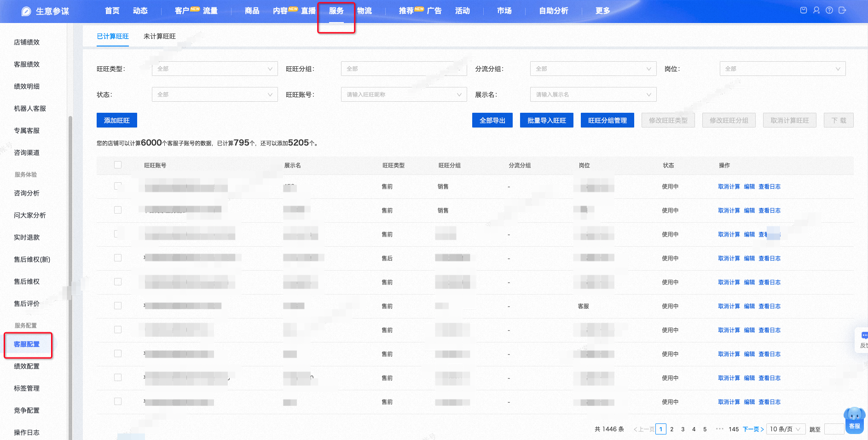Check the seventh table row checkbox
The height and width of the screenshot is (440, 868).
click(x=118, y=330)
